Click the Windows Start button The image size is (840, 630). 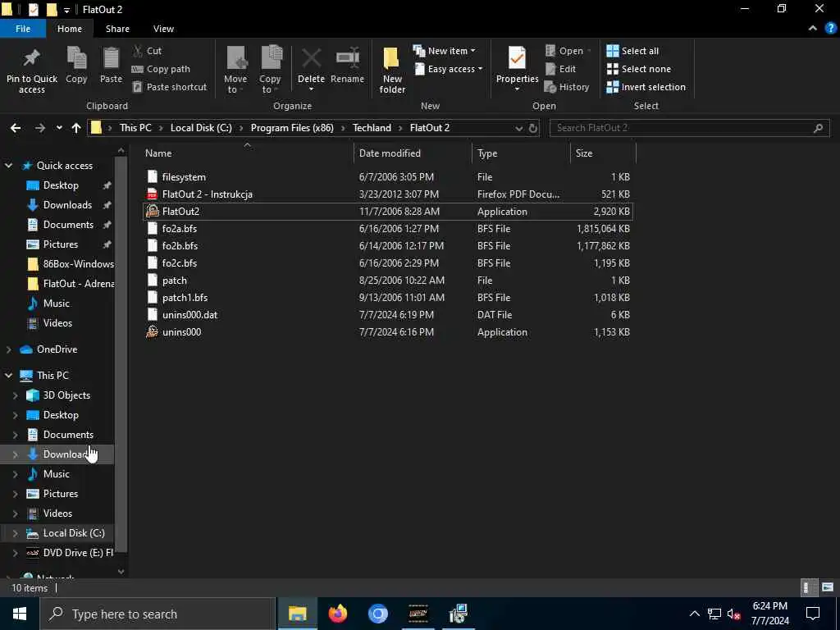20,614
